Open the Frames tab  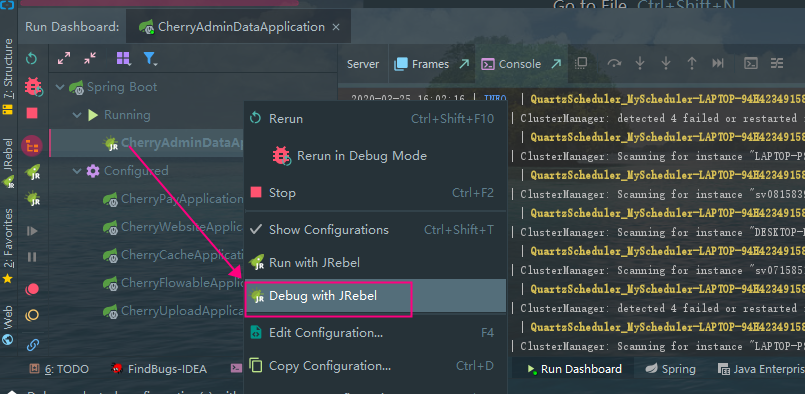point(421,64)
